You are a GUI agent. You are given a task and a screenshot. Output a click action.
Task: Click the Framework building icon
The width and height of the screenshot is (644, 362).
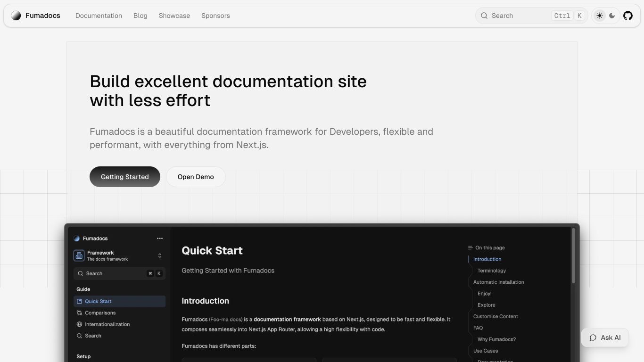tap(79, 255)
